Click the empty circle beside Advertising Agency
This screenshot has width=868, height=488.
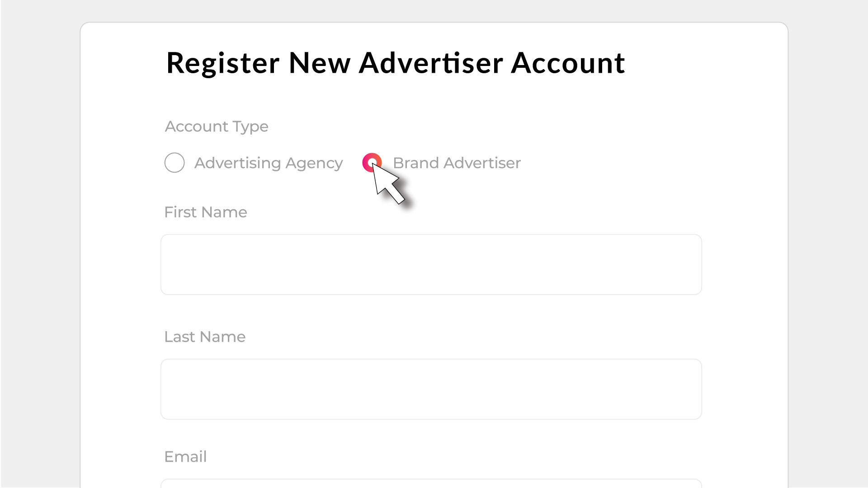(175, 163)
